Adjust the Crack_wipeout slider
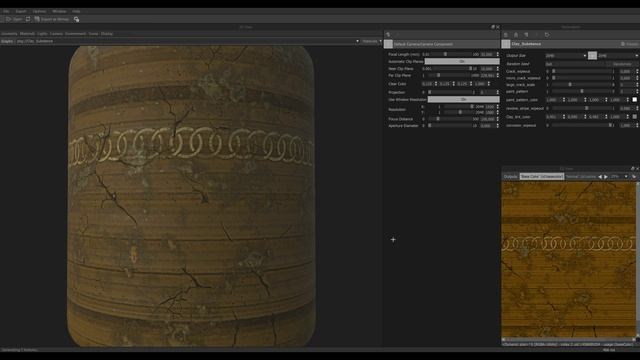The height and width of the screenshot is (360, 640). [581, 71]
